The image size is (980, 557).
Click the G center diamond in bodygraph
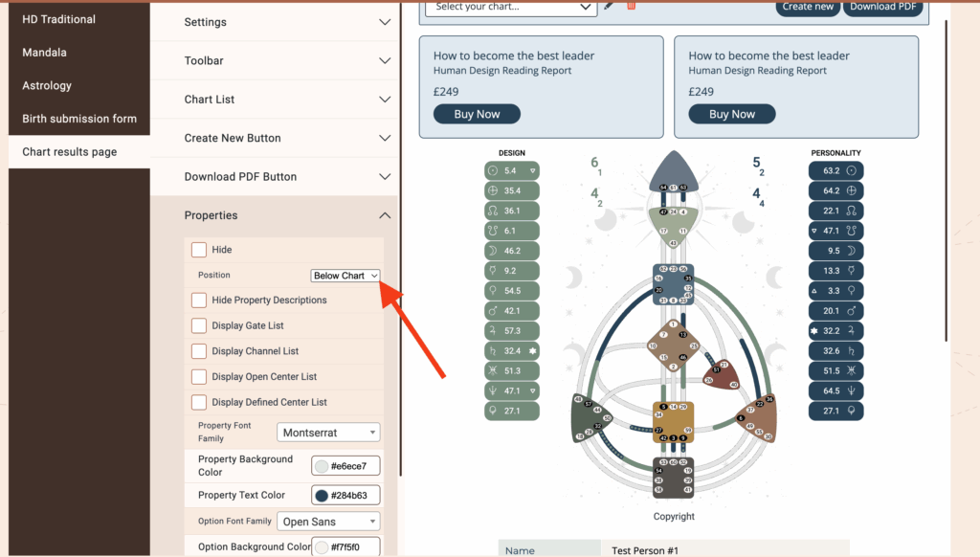click(674, 345)
